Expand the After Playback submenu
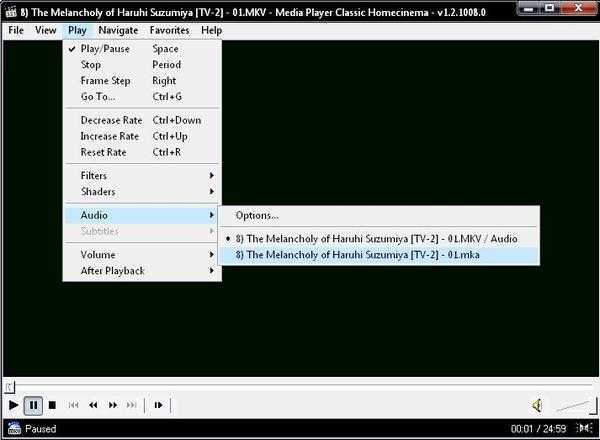 (142, 271)
